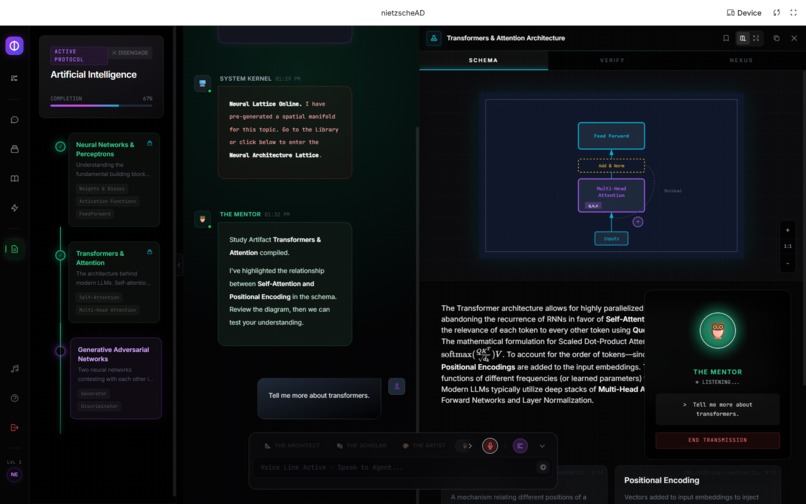Image resolution: width=806 pixels, height=504 pixels.
Task: Switch to the SCHEMA tab
Action: tap(483, 60)
